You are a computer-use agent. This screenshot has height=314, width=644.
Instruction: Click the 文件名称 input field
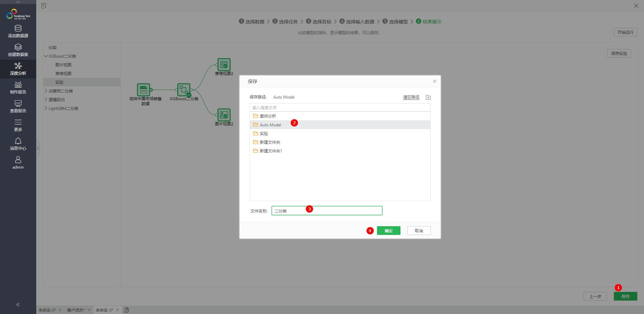[x=327, y=211]
